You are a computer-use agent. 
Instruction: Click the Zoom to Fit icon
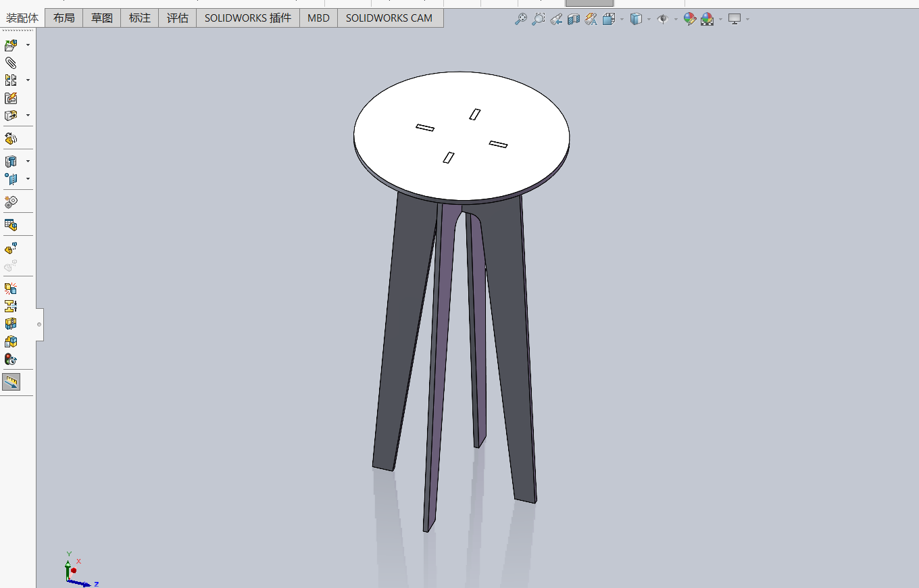click(521, 19)
